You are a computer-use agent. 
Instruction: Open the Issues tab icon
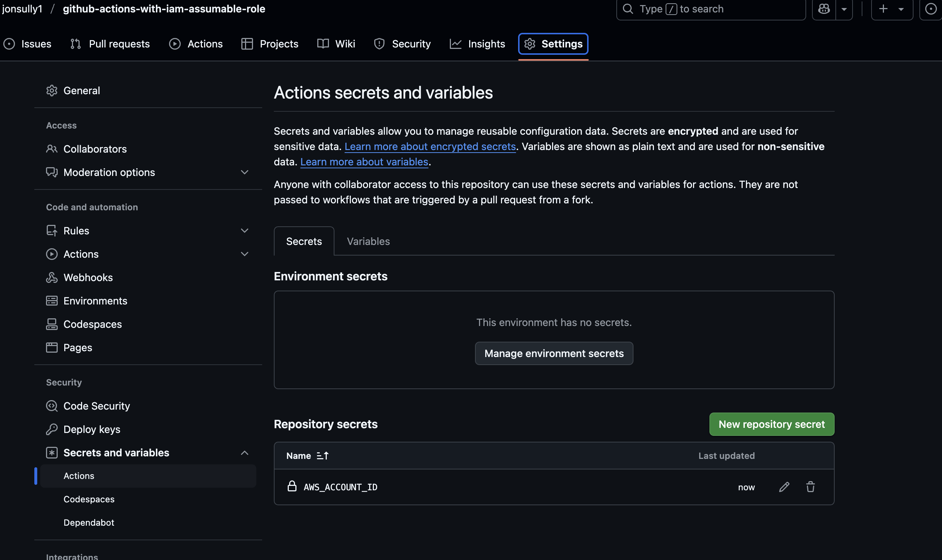(x=9, y=44)
